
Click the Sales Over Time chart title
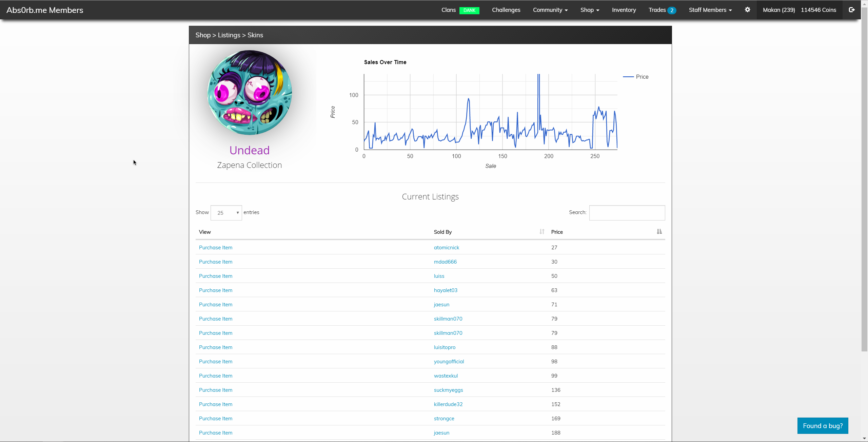click(x=385, y=62)
